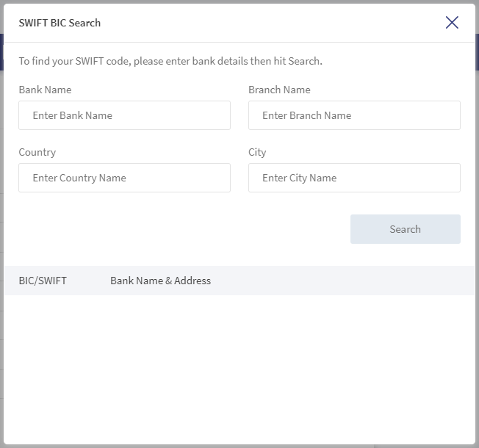Click the Country field label
The width and height of the screenshot is (479, 448).
[x=37, y=152]
